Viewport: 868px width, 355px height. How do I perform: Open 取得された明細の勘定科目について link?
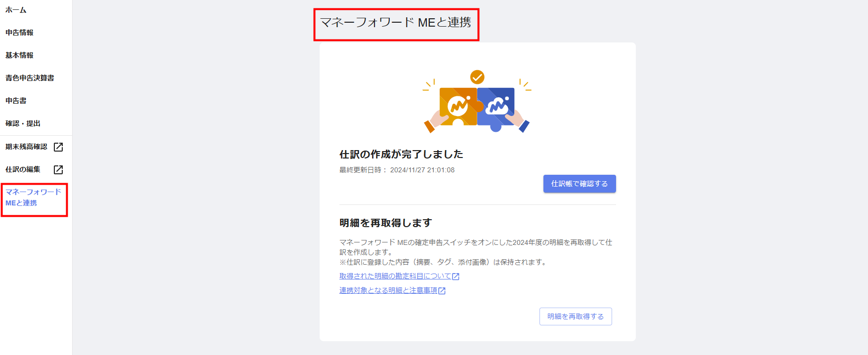(395, 276)
